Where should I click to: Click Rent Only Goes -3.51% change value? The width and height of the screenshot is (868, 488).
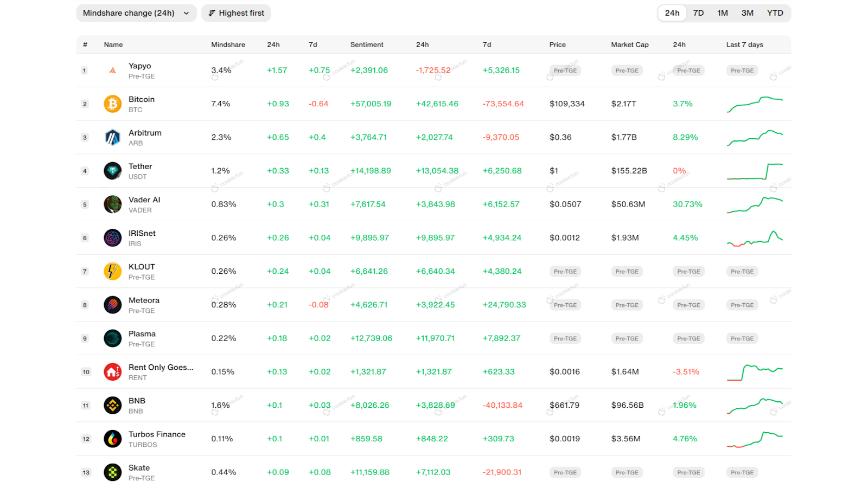[x=686, y=372]
